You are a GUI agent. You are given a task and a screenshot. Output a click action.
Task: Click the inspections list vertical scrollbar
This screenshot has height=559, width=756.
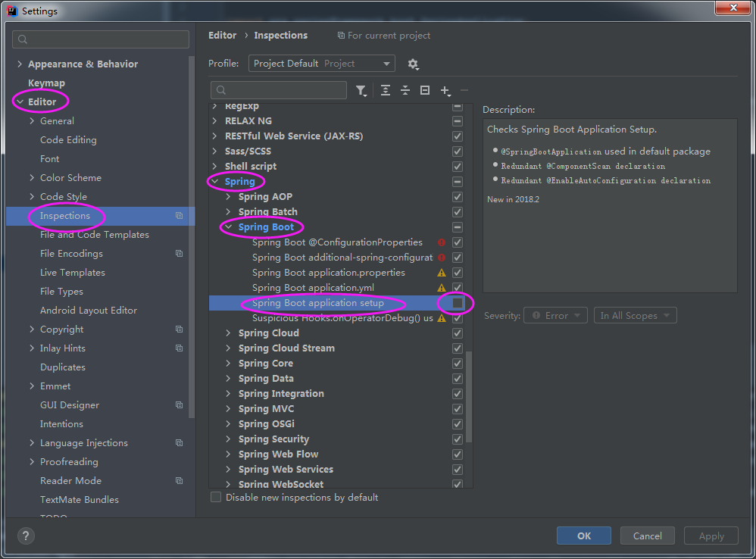[x=469, y=396]
